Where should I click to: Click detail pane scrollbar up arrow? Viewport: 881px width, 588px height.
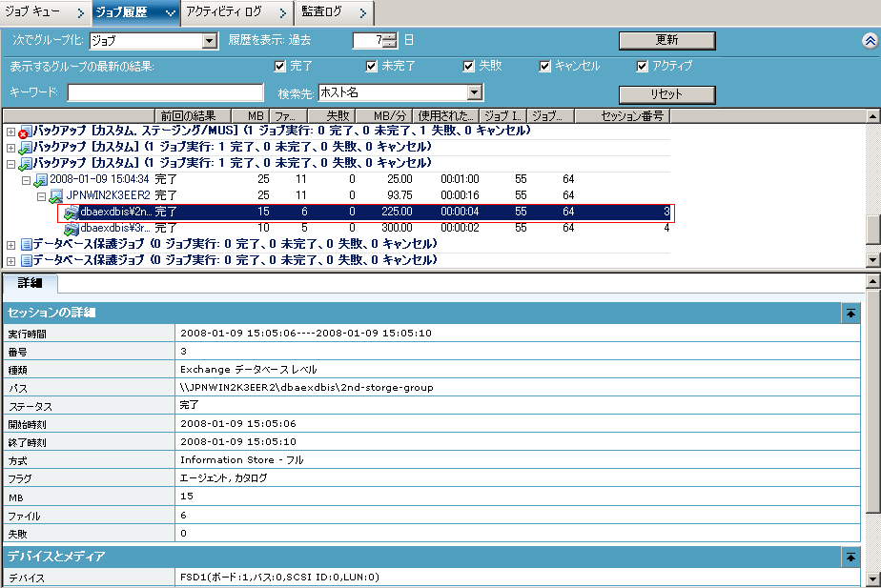pos(872,281)
